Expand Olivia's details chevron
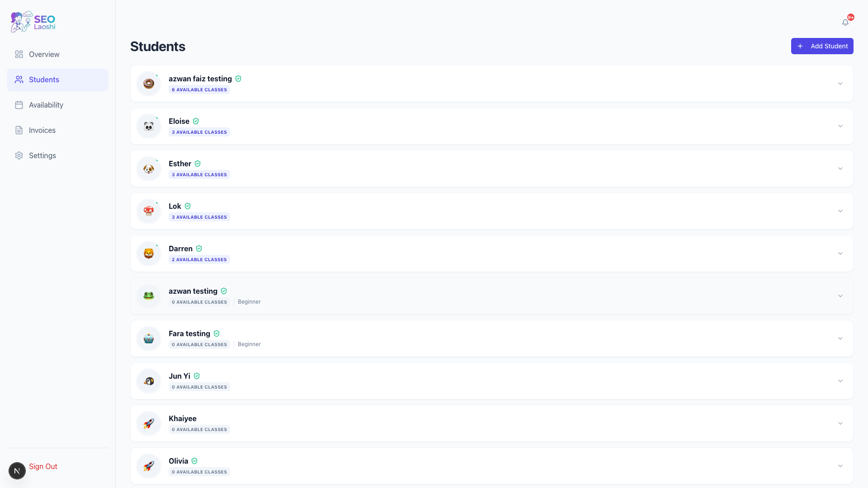Screen dimensions: 868x488 tap(840, 465)
